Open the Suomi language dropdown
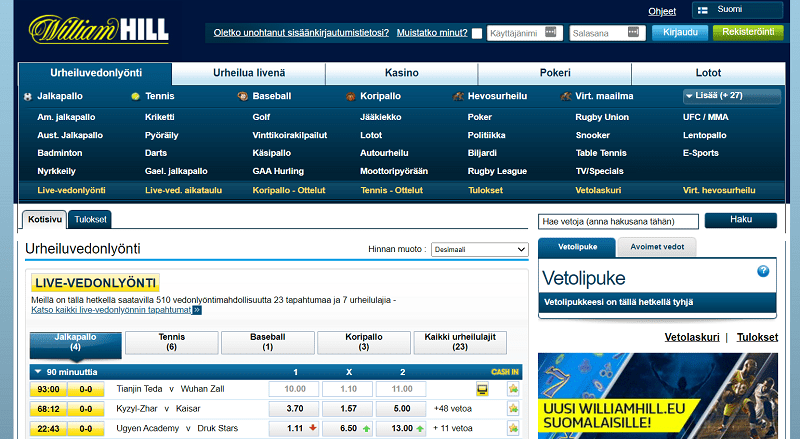Screen dimensions: 800x439 [737, 10]
